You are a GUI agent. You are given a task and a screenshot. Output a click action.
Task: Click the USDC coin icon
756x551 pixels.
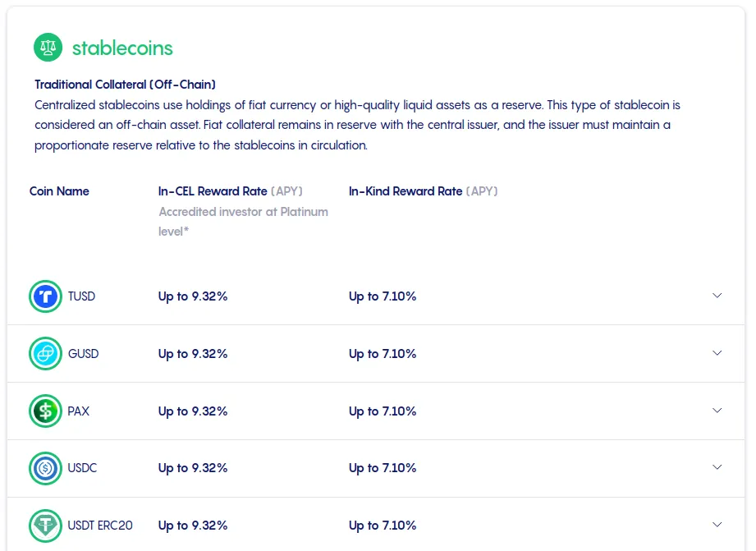pyautogui.click(x=45, y=468)
